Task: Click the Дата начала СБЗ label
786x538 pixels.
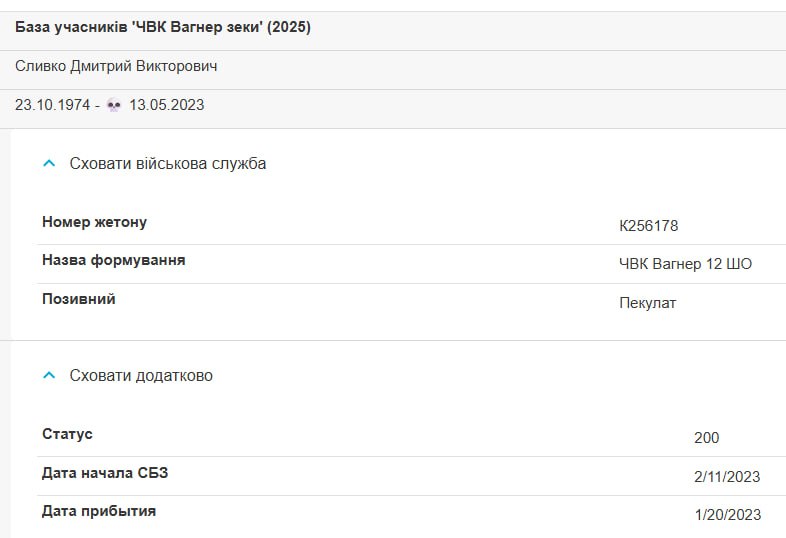Action: [105, 473]
